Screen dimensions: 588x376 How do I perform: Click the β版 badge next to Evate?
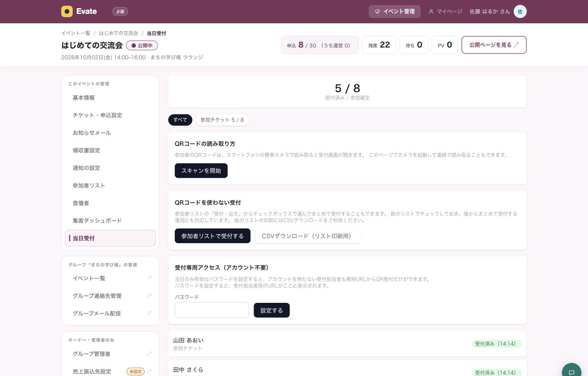[120, 11]
